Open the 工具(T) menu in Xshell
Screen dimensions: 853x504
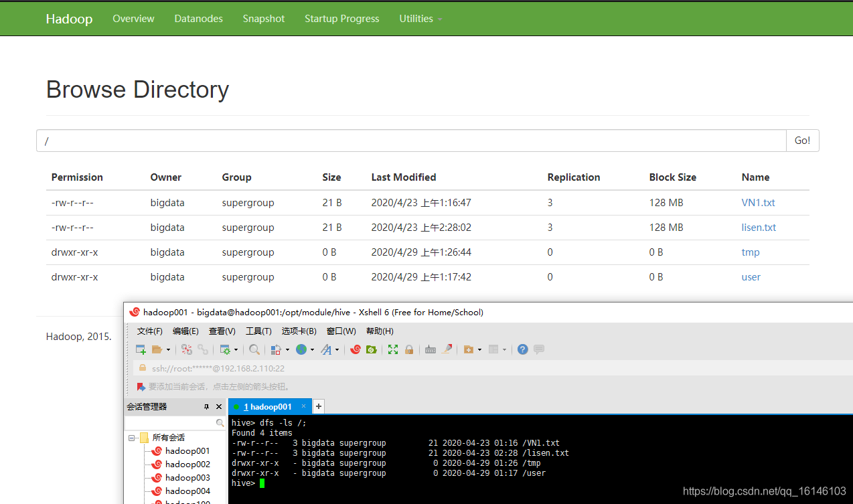point(258,331)
